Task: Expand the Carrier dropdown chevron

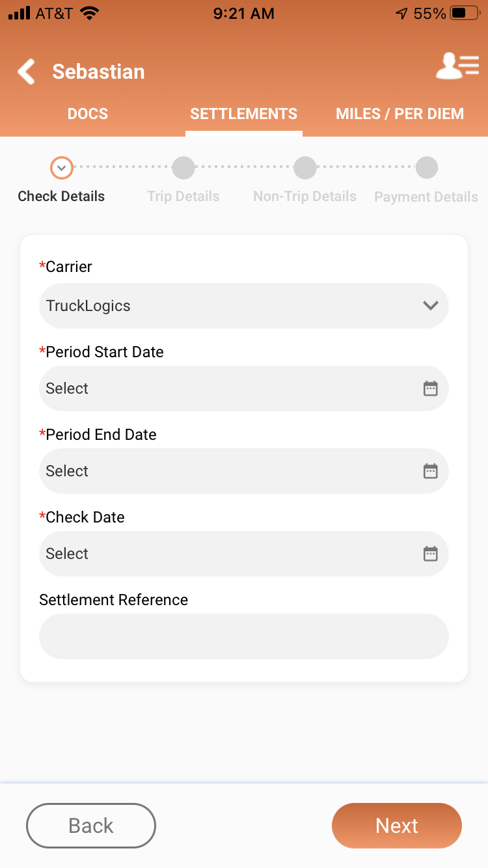Action: (x=431, y=305)
